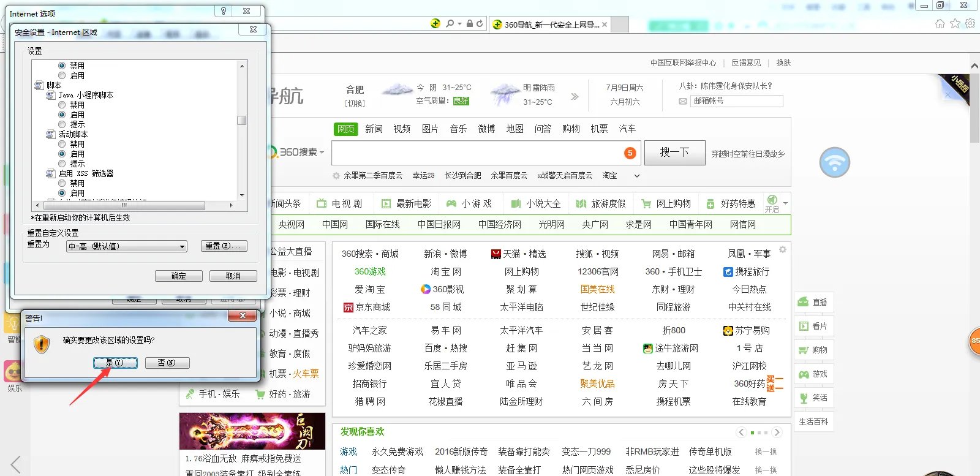Click the 途牛旅游网 logo icon
This screenshot has height=476, width=980.
tap(647, 348)
